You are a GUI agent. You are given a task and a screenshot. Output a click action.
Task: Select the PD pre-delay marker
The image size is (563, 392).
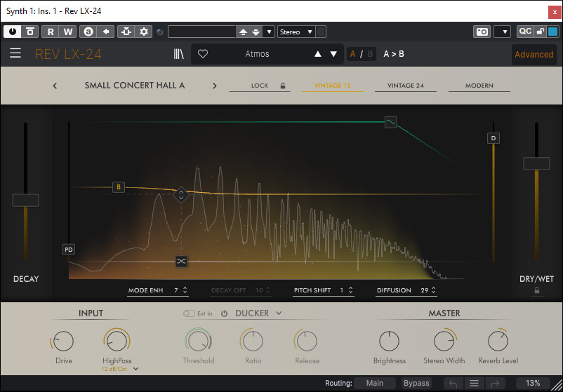pyautogui.click(x=68, y=249)
